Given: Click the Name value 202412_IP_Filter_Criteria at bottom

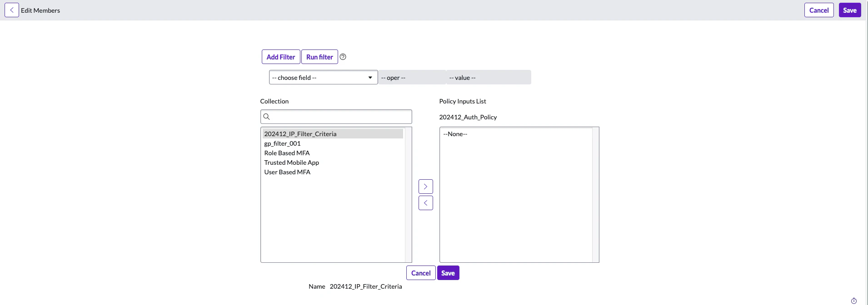Looking at the screenshot, I should click(366, 286).
